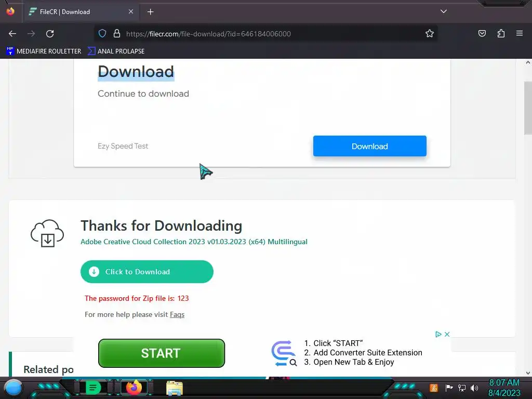Bookmark this page with the star
Viewport: 532px width, 399px height.
[x=430, y=33]
